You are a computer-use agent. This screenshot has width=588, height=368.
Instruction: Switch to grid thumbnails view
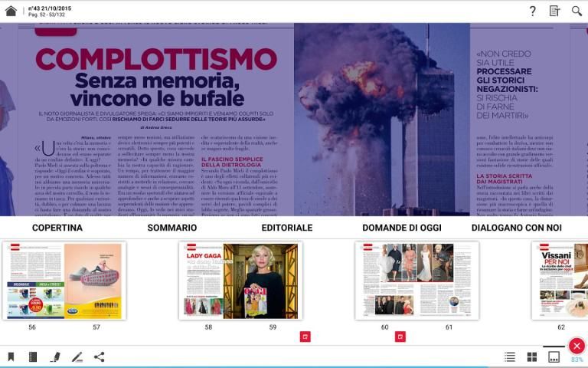532,356
